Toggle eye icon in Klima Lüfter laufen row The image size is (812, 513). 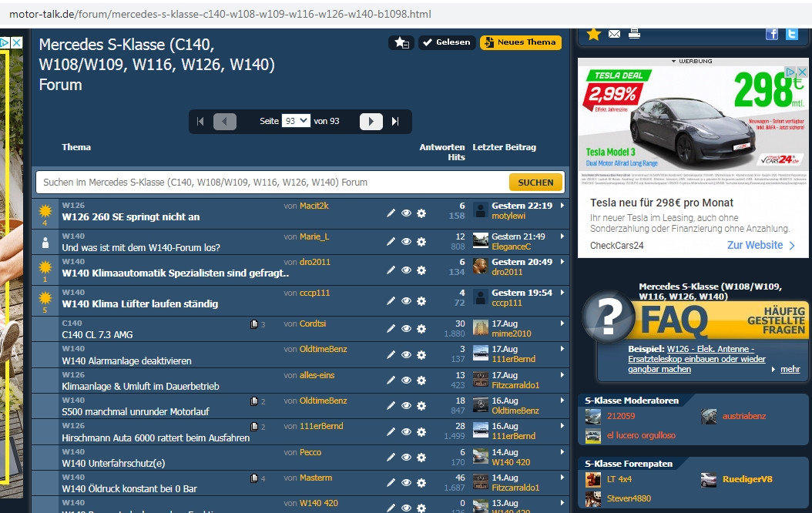(407, 300)
